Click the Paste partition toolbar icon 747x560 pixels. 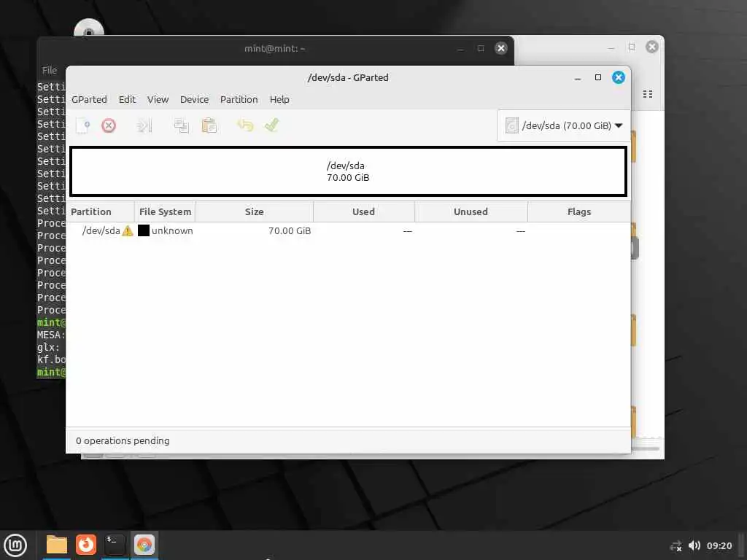point(209,125)
